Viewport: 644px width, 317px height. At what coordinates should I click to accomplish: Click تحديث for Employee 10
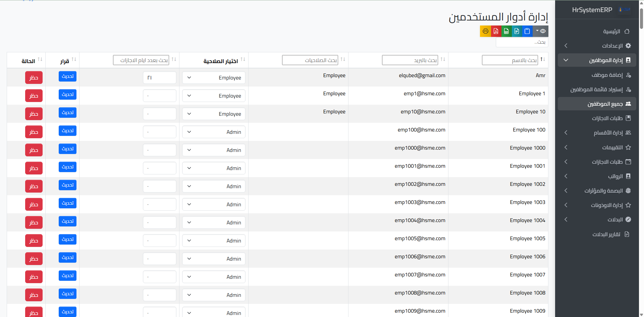tap(67, 112)
